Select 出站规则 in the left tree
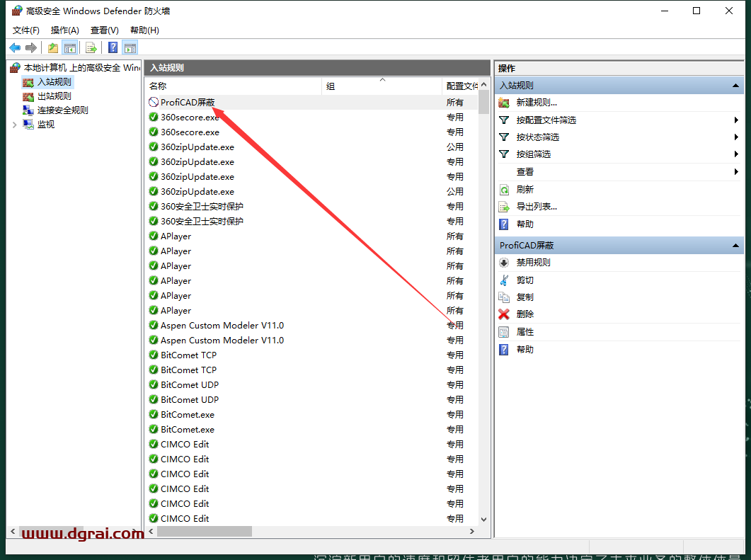751x560 pixels. pos(54,96)
